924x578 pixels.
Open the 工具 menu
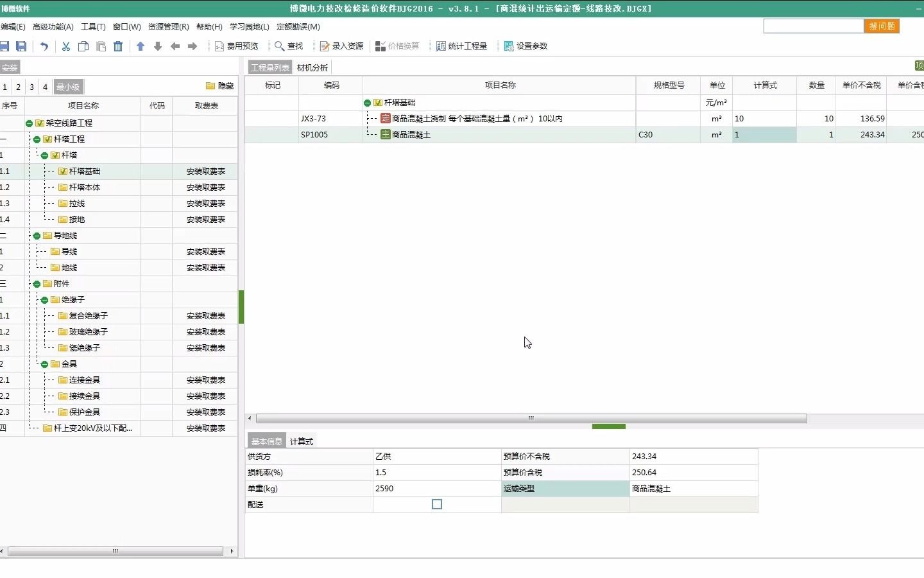93,27
